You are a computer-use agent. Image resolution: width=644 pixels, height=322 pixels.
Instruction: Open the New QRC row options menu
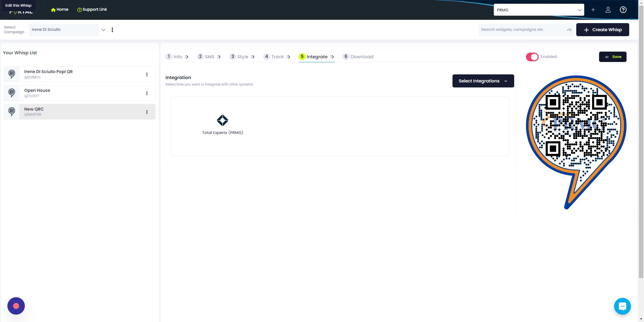[147, 112]
